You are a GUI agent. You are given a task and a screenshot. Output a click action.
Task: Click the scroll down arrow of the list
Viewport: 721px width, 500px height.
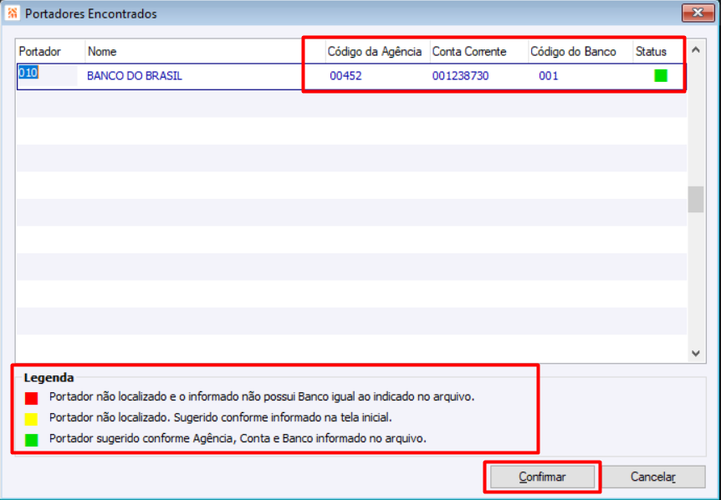pyautogui.click(x=696, y=353)
